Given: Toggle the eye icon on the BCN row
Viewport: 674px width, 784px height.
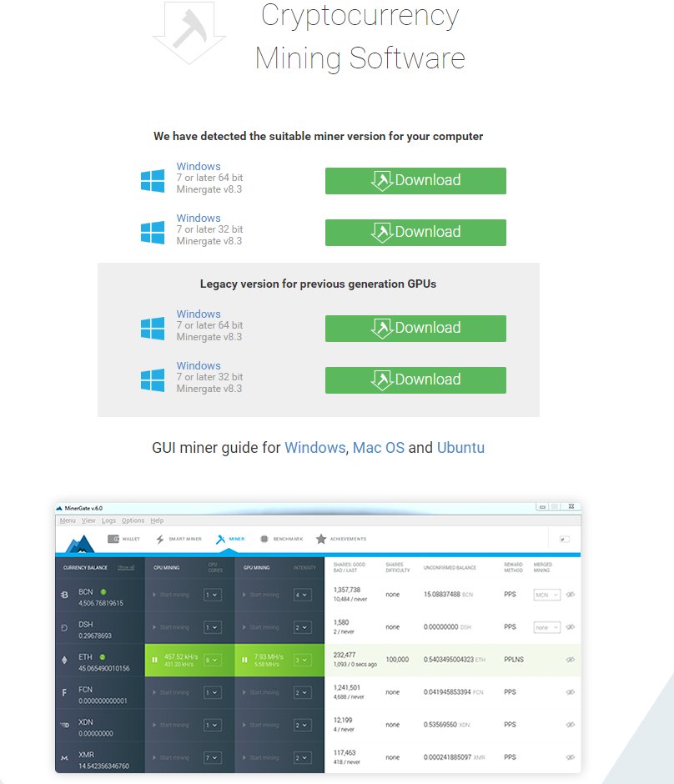Looking at the screenshot, I should pos(570,595).
